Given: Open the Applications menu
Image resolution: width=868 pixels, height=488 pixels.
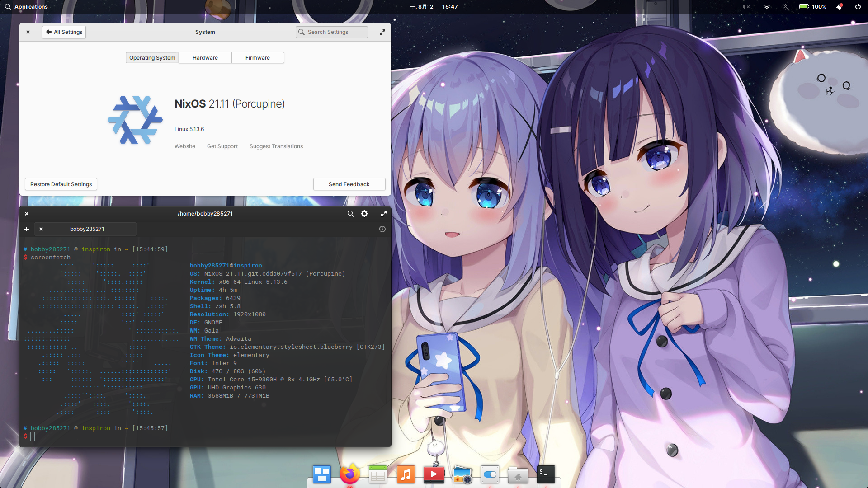Looking at the screenshot, I should (26, 7).
